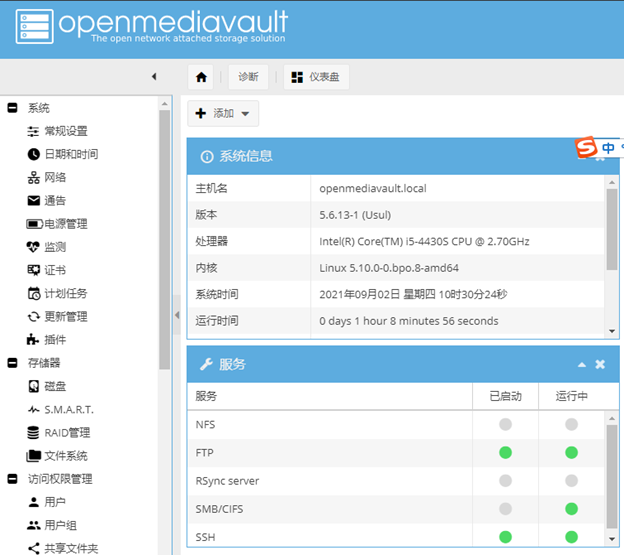Close the 服务 panel
Image resolution: width=624 pixels, height=555 pixels.
600,364
